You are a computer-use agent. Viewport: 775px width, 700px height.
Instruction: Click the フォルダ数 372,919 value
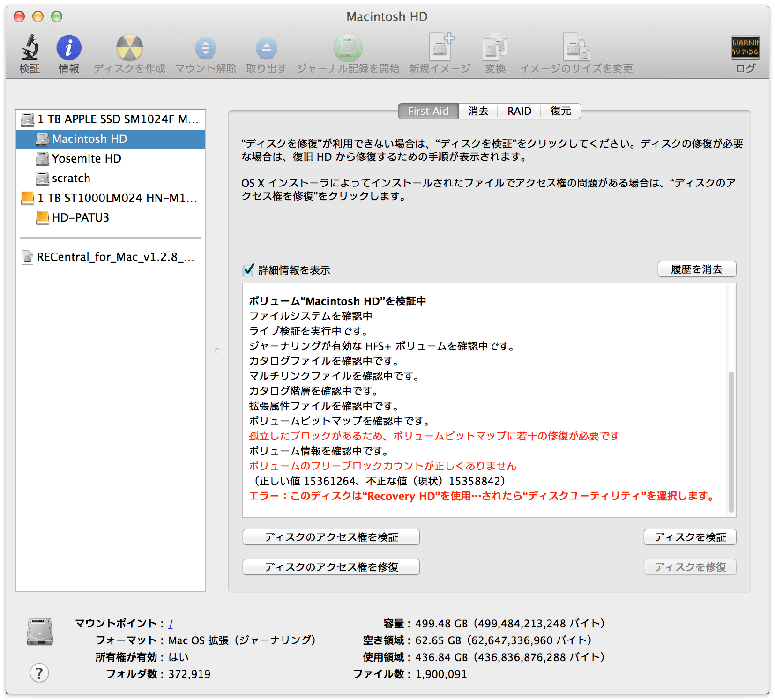(189, 674)
